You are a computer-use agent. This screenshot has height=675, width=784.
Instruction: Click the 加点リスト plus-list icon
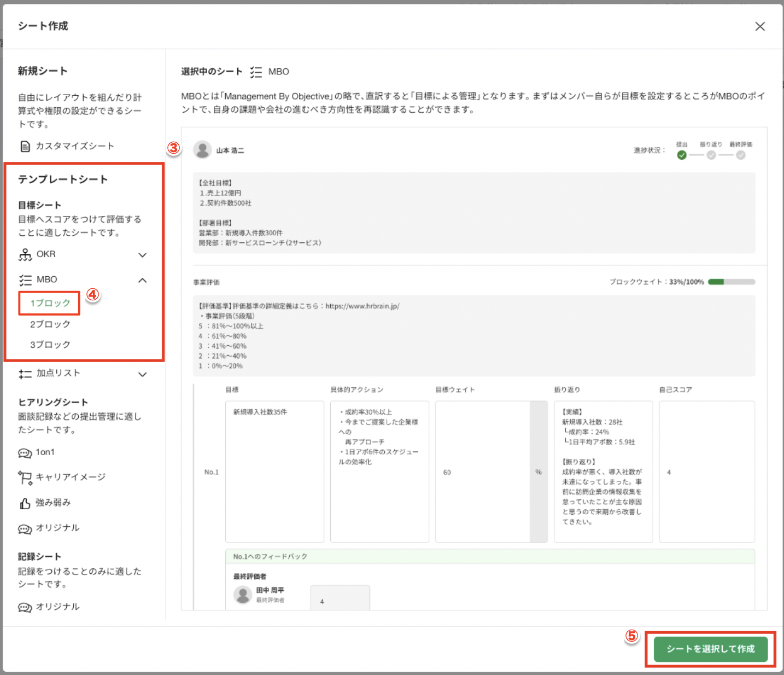(25, 374)
